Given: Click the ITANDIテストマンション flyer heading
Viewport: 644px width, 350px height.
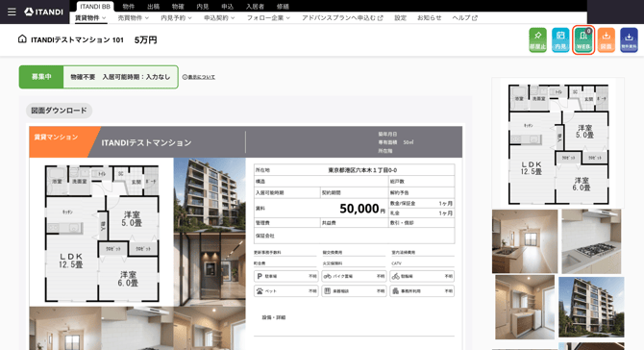Looking at the screenshot, I should (147, 142).
